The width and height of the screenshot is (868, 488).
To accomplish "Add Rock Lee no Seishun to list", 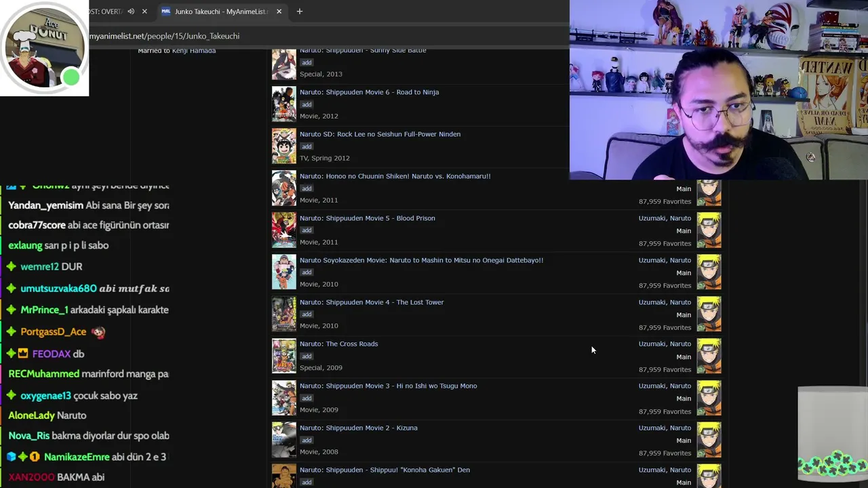I will [x=307, y=146].
